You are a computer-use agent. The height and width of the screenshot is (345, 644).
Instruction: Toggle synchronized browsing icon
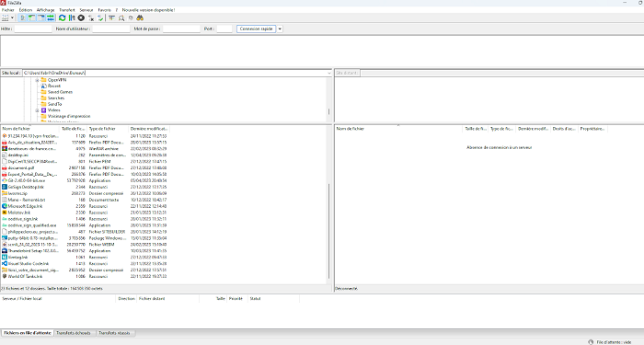pyautogui.click(x=131, y=18)
